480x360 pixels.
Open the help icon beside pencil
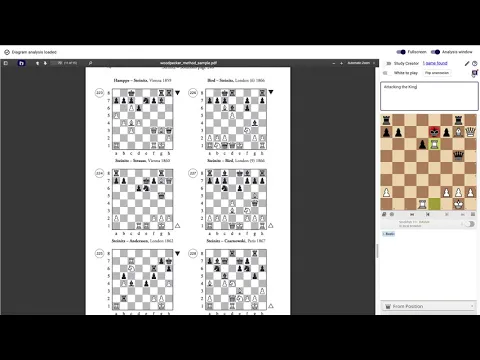point(475,63)
